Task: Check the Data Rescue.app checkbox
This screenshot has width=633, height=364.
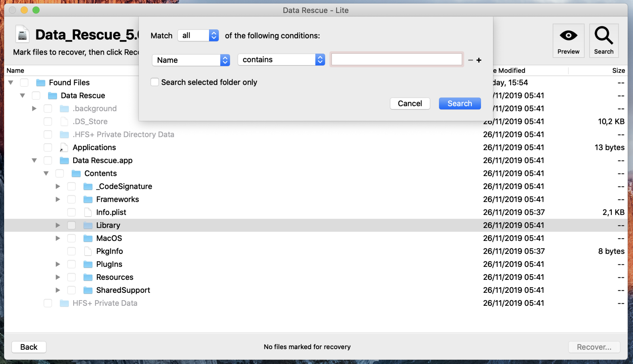Action: point(48,160)
